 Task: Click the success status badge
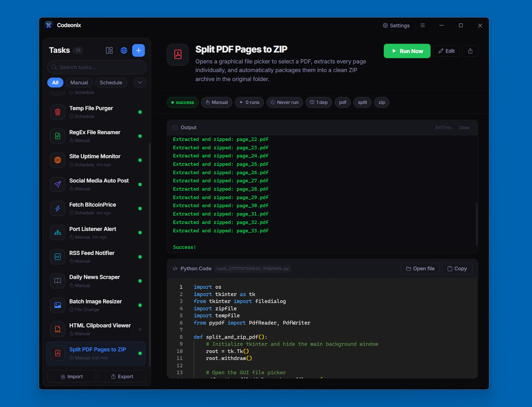tap(183, 102)
